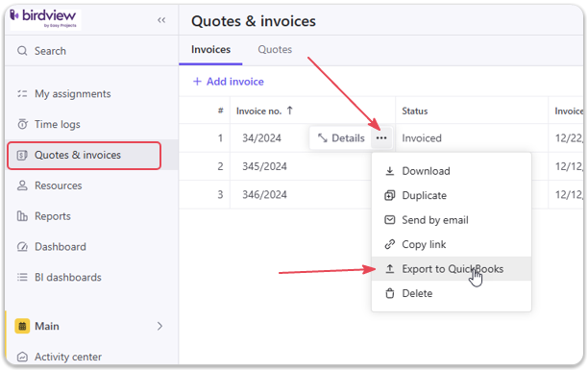The width and height of the screenshot is (588, 371).
Task: Click the chain link icon
Action: pyautogui.click(x=390, y=244)
